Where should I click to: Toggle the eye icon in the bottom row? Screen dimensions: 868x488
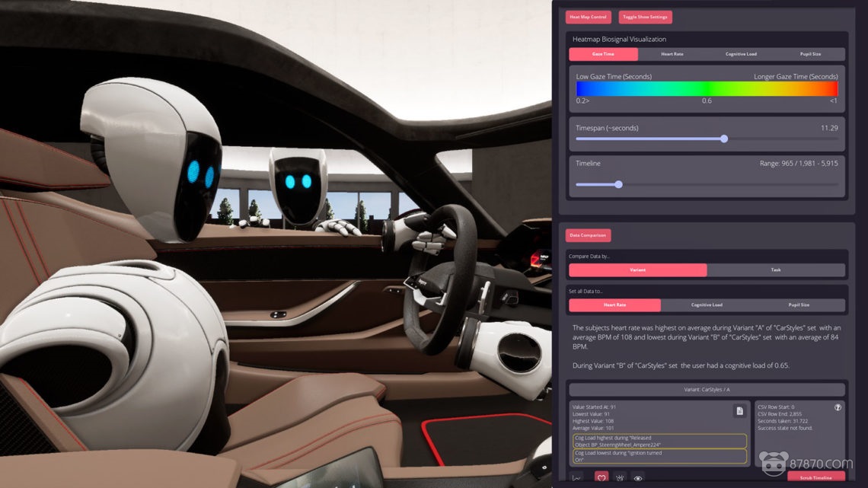(639, 478)
